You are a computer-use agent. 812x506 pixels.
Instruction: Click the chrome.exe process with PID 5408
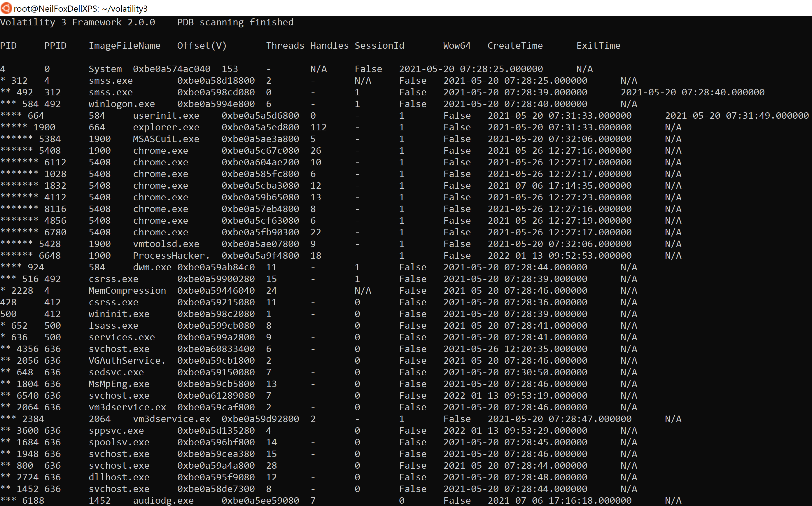pos(160,150)
